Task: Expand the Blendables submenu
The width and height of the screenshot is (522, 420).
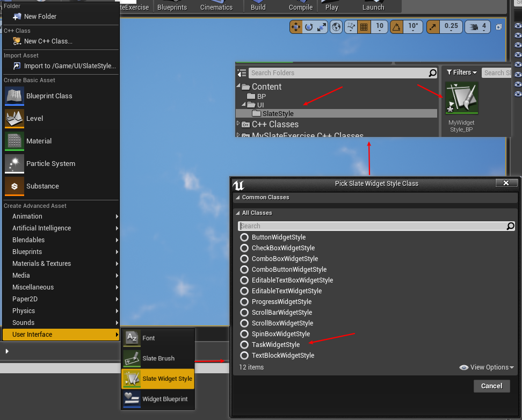Action: click(61, 240)
